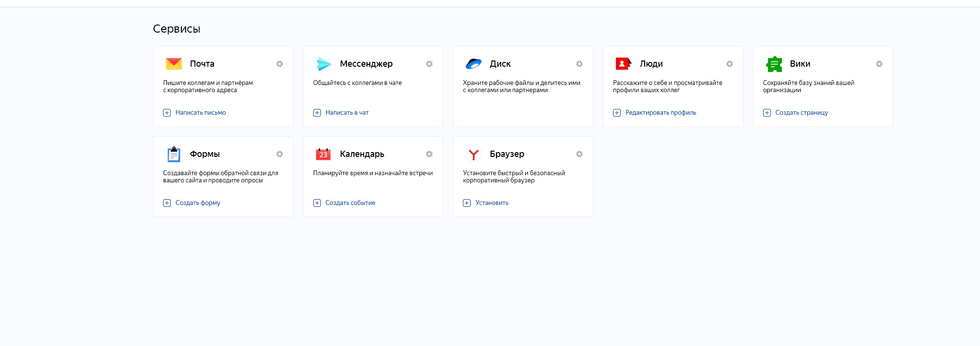Open settings gear on Вики card
The image size is (980, 346).
pyautogui.click(x=879, y=64)
